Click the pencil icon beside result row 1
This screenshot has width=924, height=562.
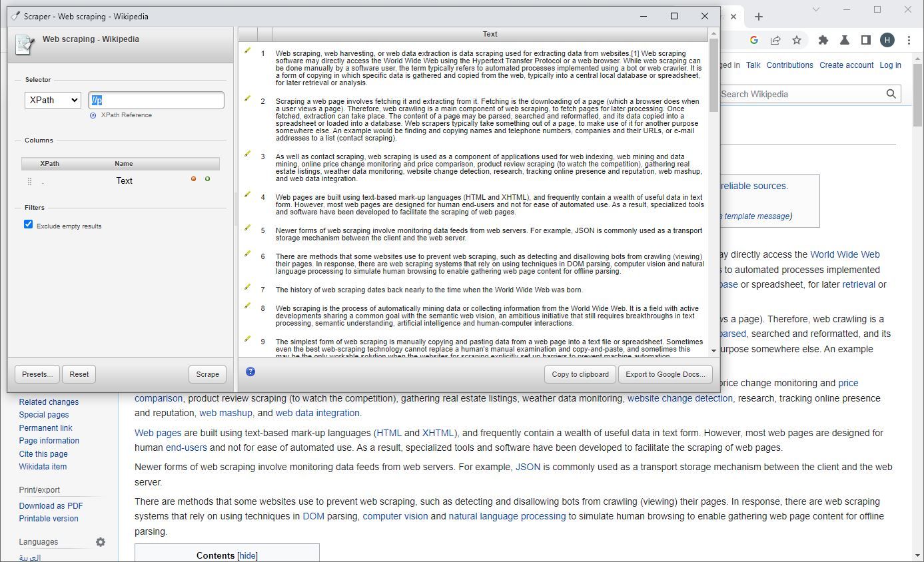point(247,50)
